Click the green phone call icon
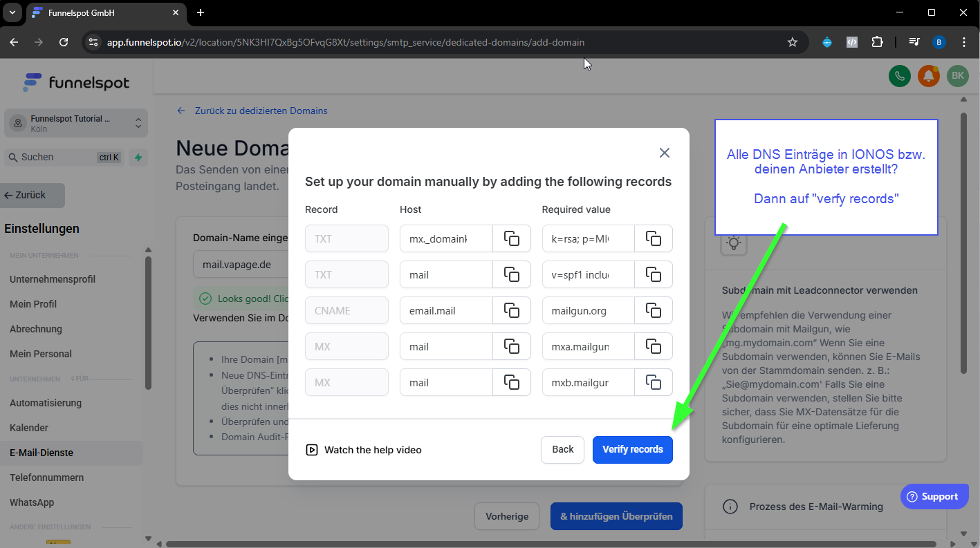 tap(899, 77)
